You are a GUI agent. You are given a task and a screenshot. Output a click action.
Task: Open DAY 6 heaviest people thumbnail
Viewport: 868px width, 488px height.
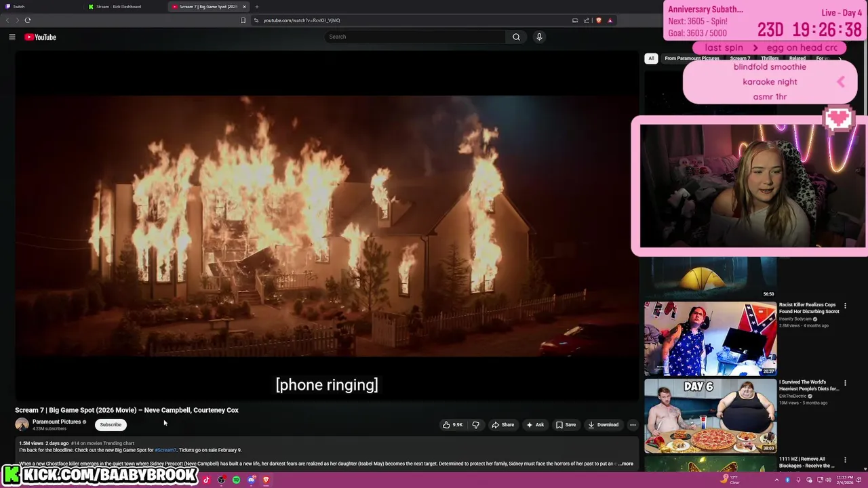pyautogui.click(x=710, y=416)
